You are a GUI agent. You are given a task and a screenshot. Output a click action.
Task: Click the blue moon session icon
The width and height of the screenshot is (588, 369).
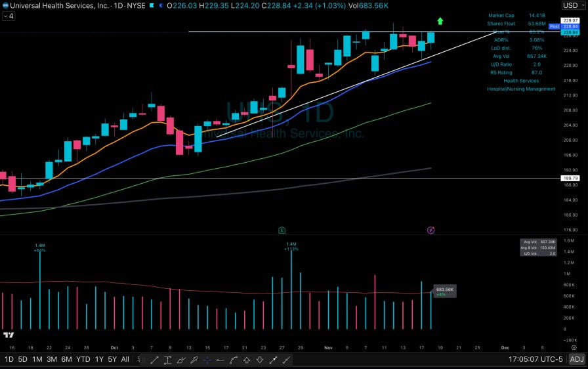(x=161, y=6)
